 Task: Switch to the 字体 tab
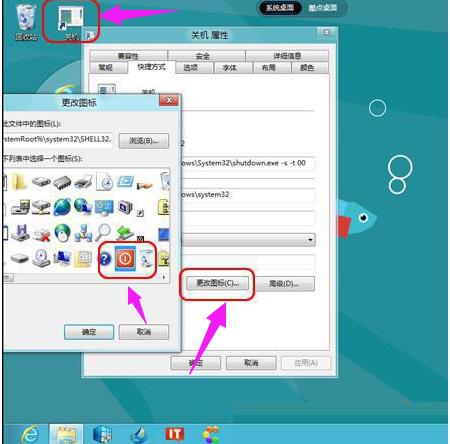233,67
